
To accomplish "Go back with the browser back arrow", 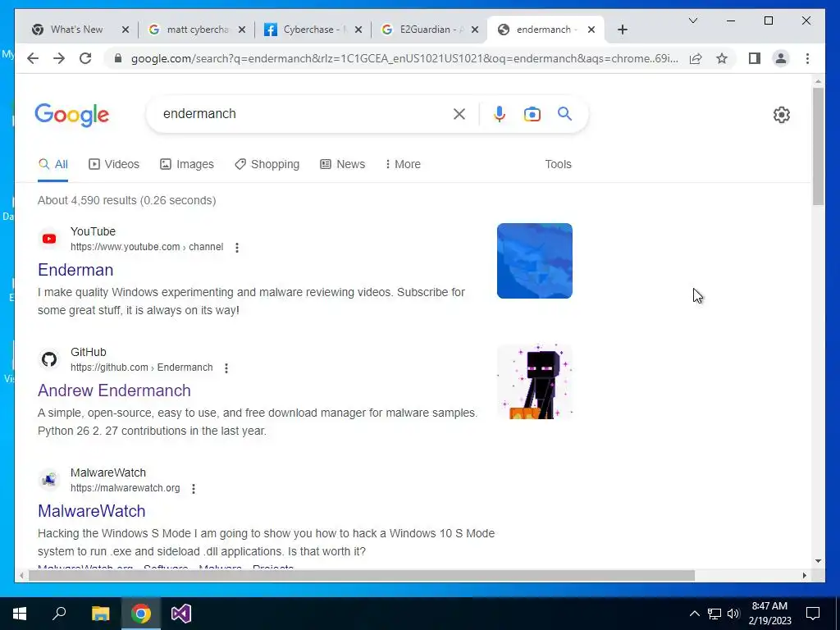I will (x=33, y=58).
